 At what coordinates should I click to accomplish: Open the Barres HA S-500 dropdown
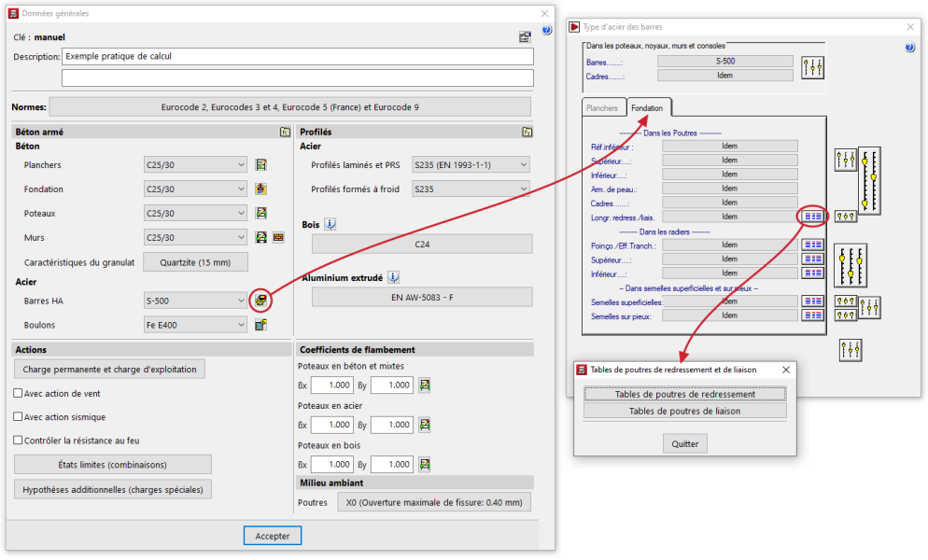click(242, 301)
